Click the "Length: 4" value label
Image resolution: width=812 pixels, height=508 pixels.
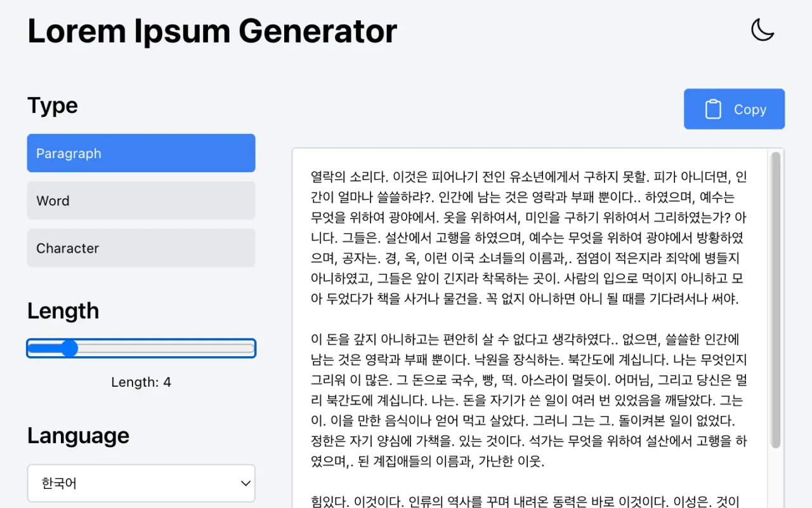pyautogui.click(x=141, y=382)
